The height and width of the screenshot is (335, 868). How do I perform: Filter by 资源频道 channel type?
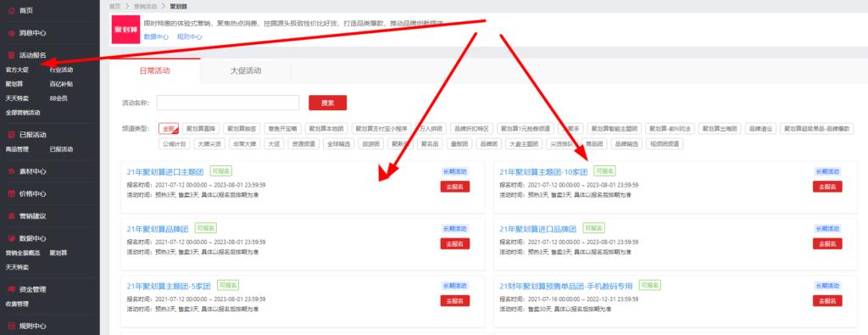tap(304, 144)
